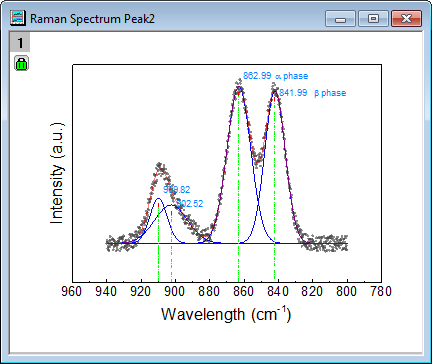Click the 940 x-axis tick label
This screenshot has width=432, height=364.
[106, 292]
